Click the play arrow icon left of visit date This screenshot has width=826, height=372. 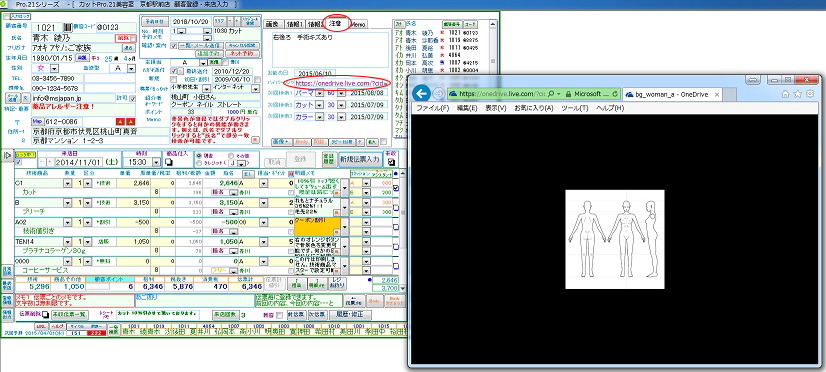[7, 155]
